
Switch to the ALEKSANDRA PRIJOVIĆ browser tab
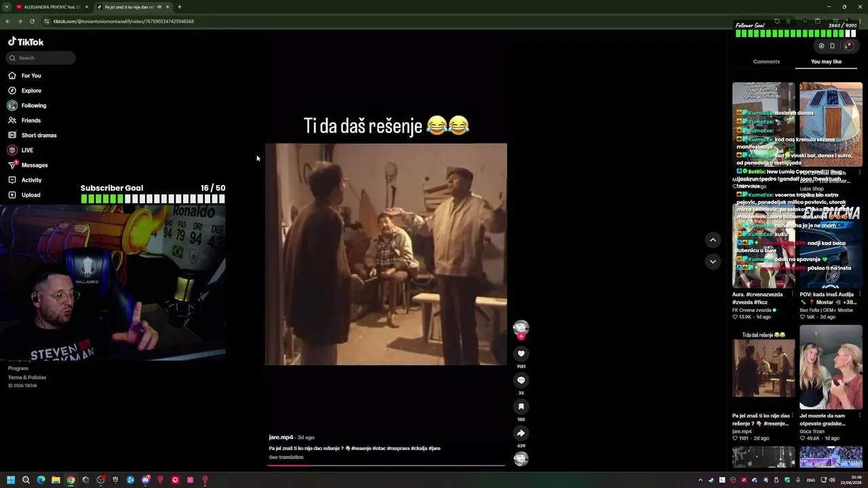tap(51, 7)
